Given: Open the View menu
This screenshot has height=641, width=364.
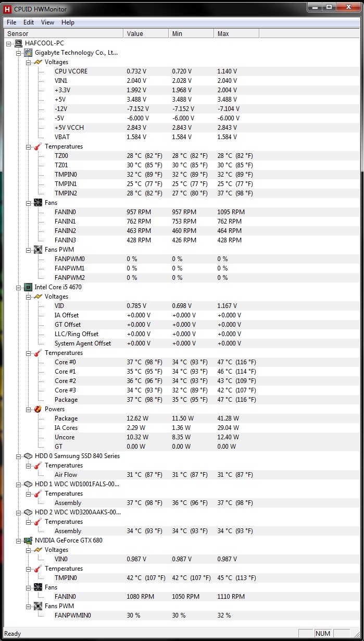Looking at the screenshot, I should tap(47, 22).
